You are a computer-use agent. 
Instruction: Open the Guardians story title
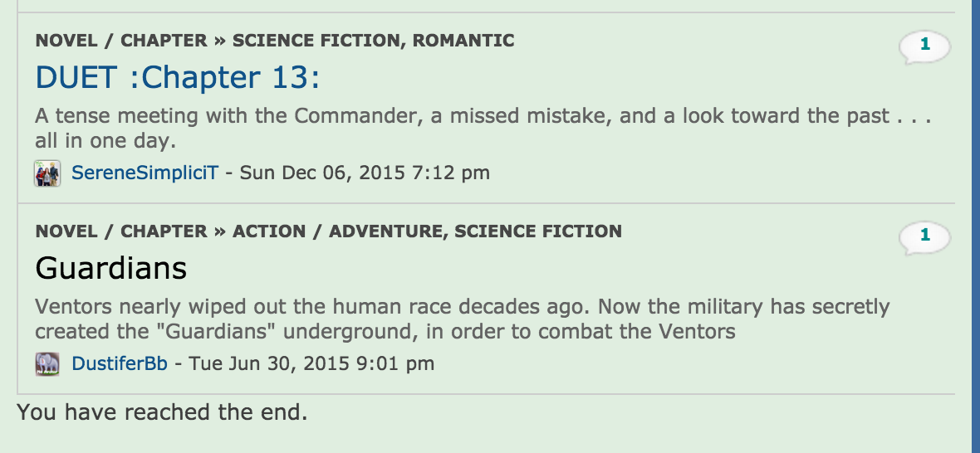110,268
